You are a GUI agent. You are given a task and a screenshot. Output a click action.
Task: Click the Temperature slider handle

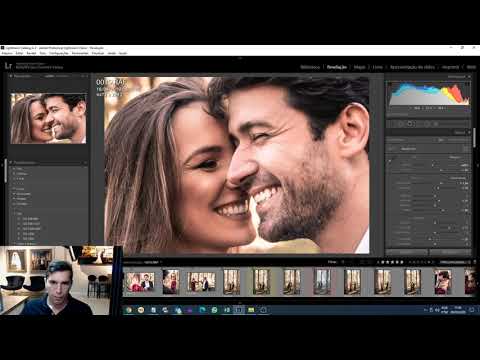[x=433, y=165]
